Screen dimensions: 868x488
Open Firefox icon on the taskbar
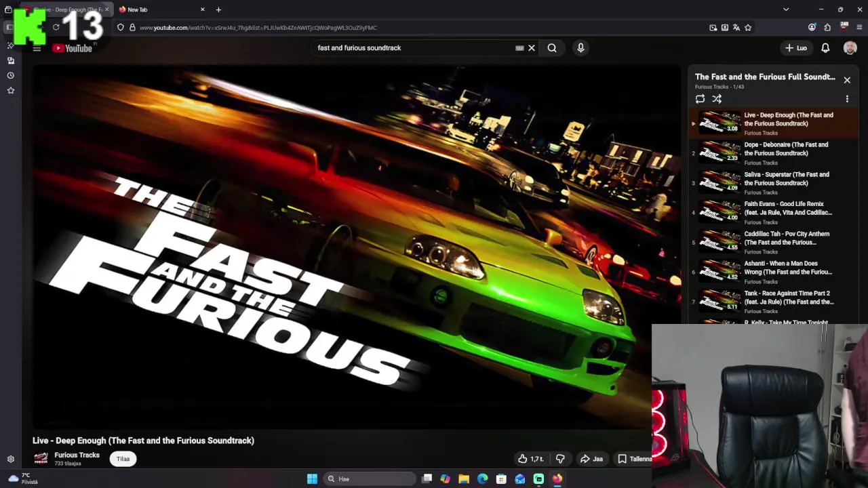coord(557,479)
